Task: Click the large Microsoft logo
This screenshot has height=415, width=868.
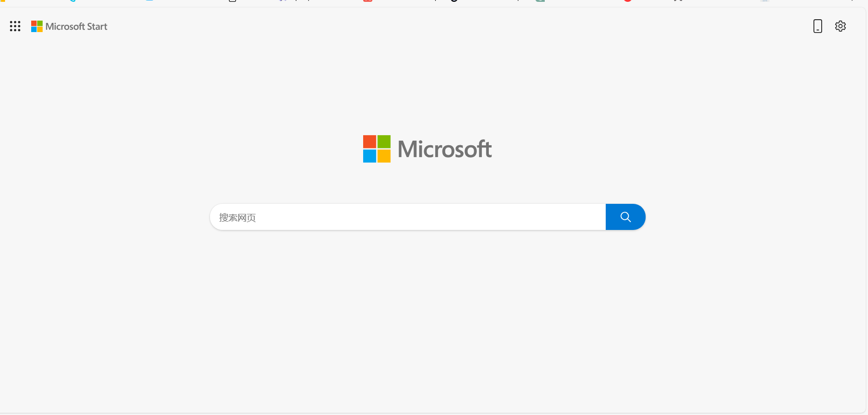Action: [x=427, y=149]
